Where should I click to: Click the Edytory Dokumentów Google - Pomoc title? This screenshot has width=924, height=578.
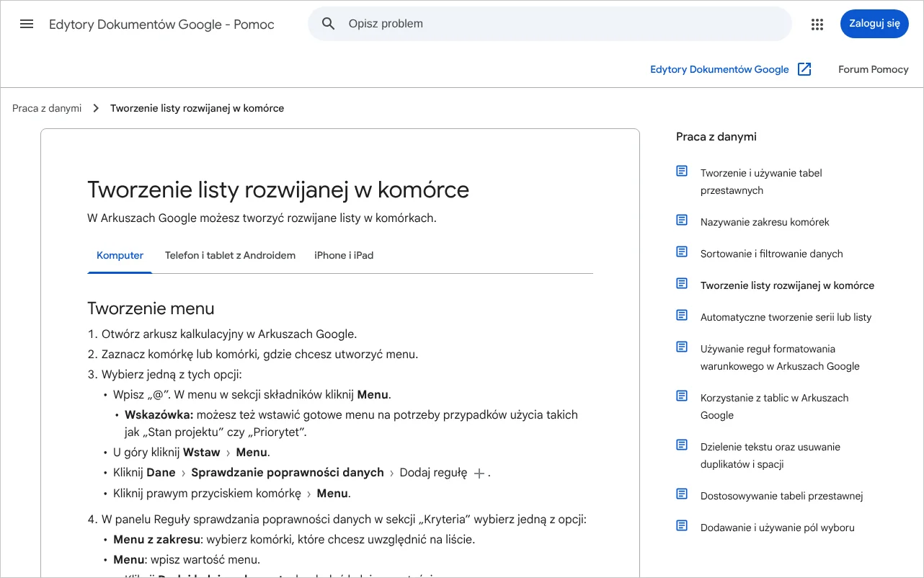pyautogui.click(x=161, y=25)
